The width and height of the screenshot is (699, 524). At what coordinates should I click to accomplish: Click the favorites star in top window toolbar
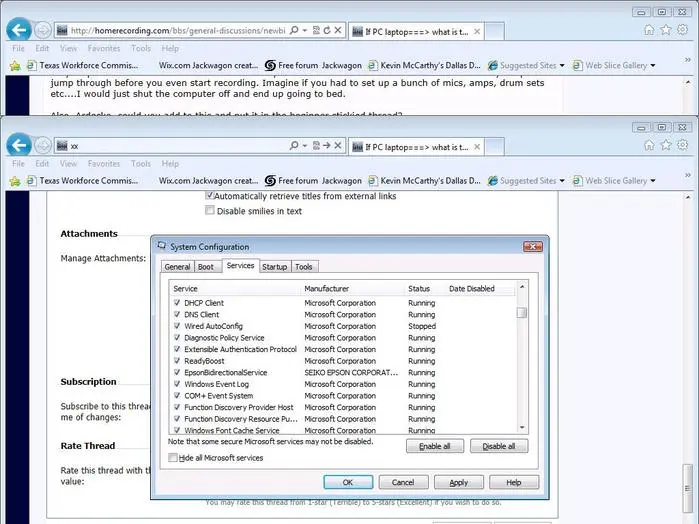tap(666, 30)
